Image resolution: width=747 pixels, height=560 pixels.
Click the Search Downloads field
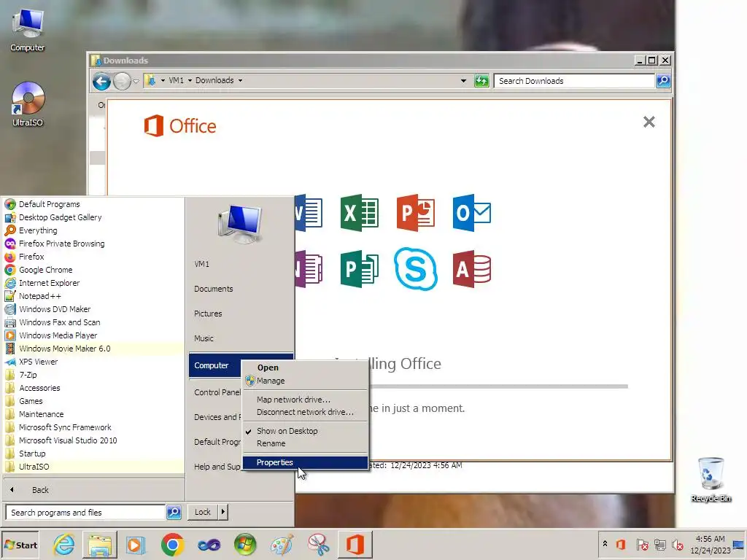(574, 81)
